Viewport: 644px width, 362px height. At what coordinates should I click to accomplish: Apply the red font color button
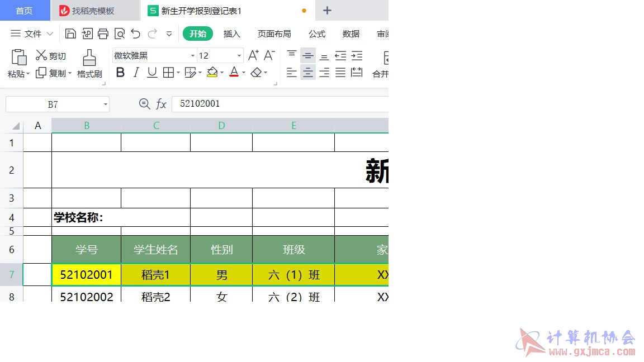click(x=234, y=72)
